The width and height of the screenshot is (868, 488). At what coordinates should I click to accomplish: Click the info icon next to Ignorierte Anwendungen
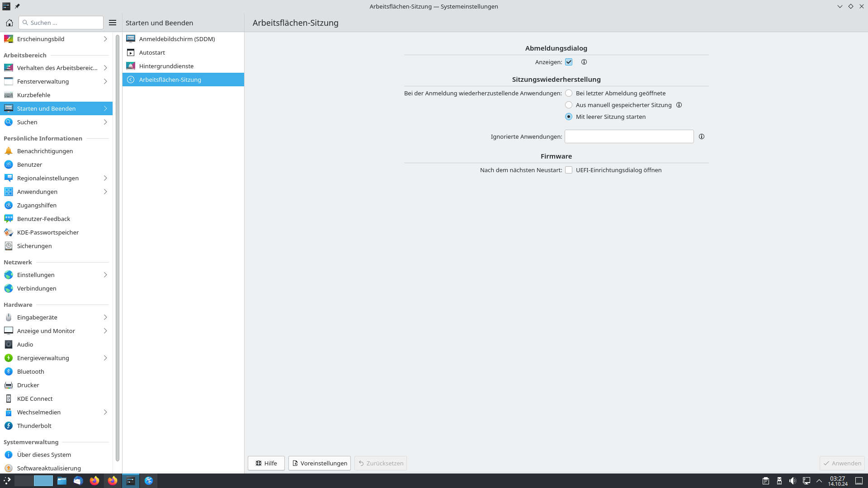pyautogui.click(x=701, y=136)
